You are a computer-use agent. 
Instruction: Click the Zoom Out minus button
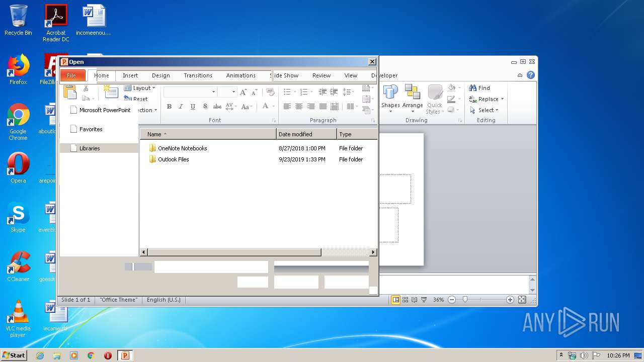(452, 300)
